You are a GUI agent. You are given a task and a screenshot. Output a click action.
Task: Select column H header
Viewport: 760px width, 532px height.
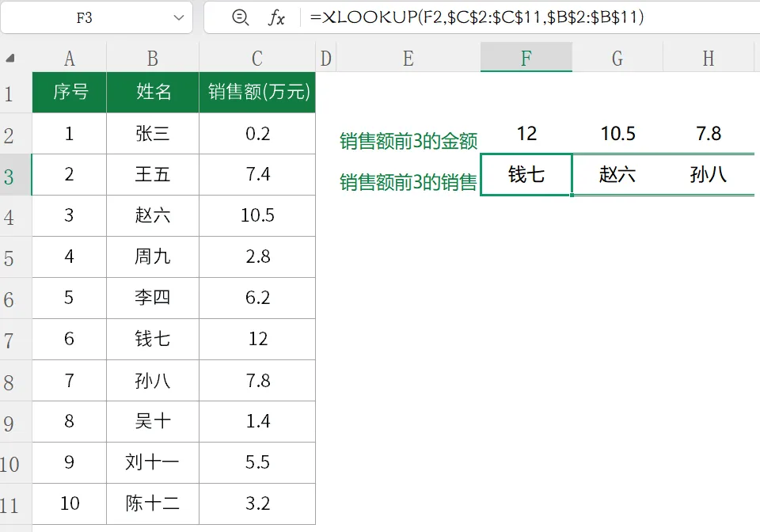(709, 58)
